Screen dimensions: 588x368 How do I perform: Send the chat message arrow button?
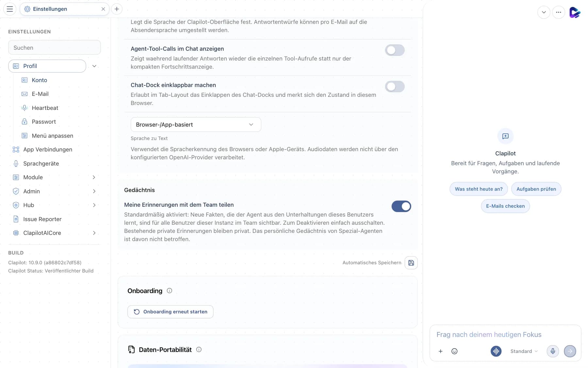(x=570, y=351)
